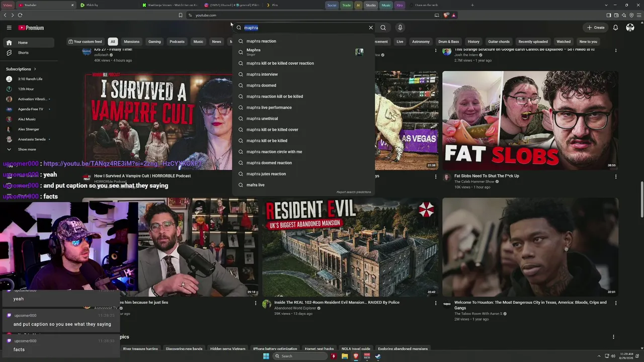Open the AleJ Music channel

pos(27,119)
